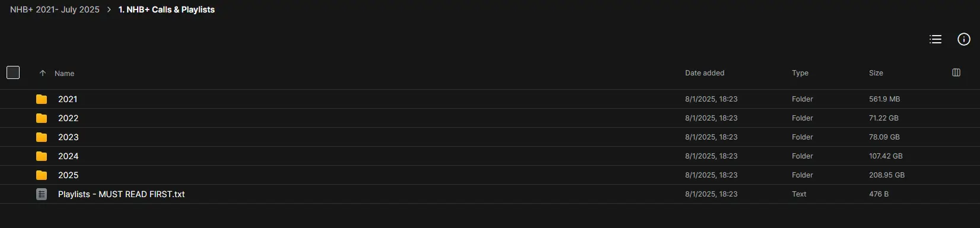Click the 2023 folder icon
Screen dimensions: 980x228
[42, 137]
